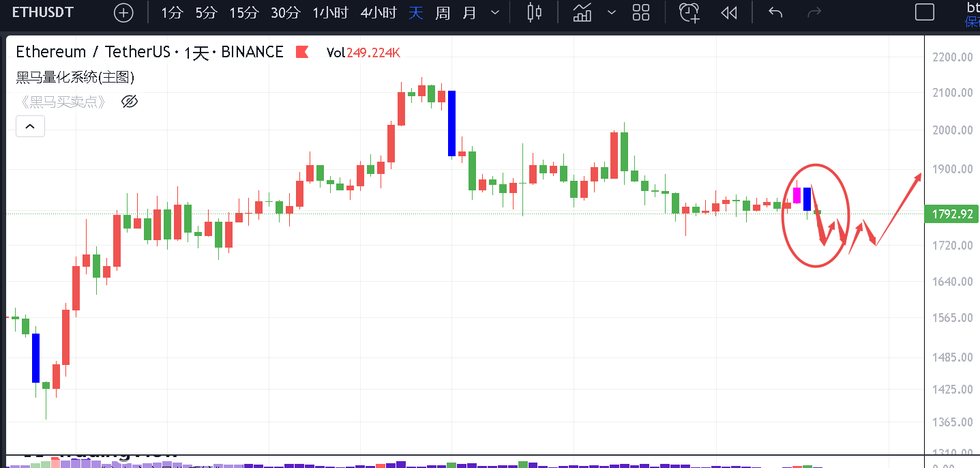
Task: Toggle fullscreen square icon
Action: coord(925,12)
